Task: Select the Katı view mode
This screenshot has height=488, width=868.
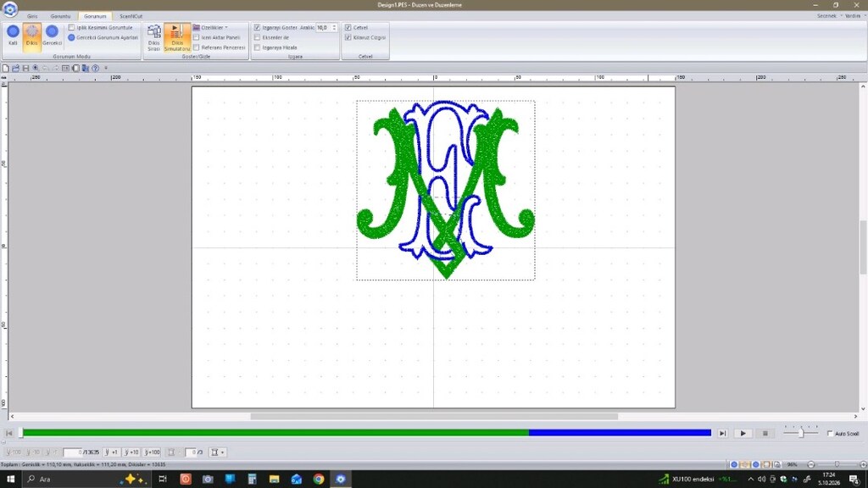Action: tap(13, 36)
